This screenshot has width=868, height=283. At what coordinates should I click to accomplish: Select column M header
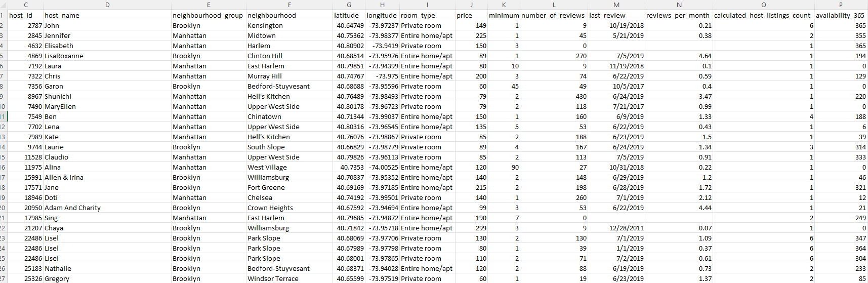616,5
